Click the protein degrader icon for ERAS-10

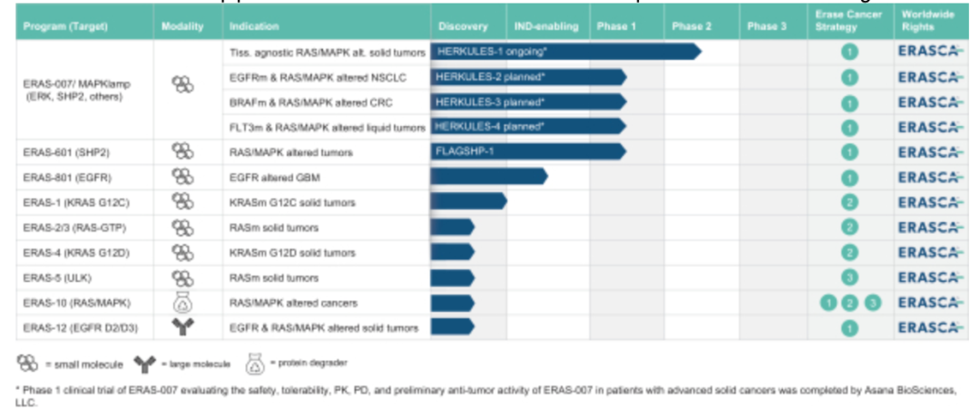pyautogui.click(x=182, y=302)
